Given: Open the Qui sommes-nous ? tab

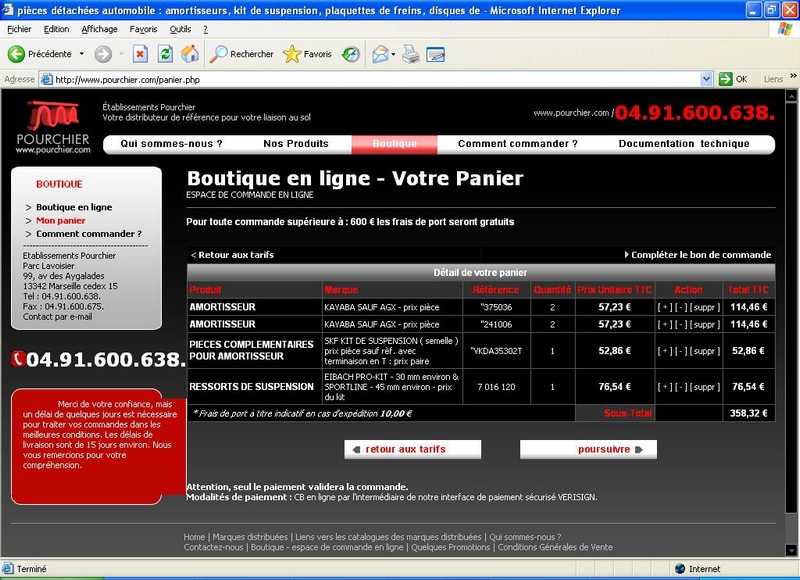Looking at the screenshot, I should [171, 144].
